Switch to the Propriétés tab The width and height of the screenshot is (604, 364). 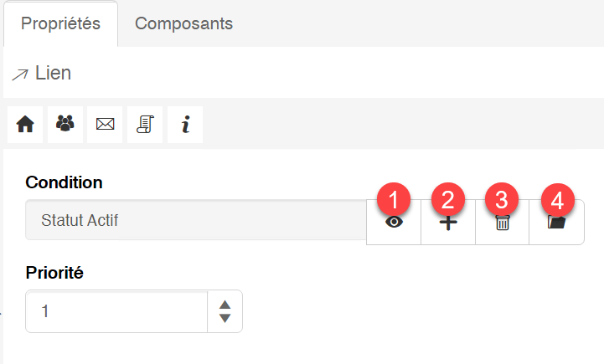pos(60,23)
